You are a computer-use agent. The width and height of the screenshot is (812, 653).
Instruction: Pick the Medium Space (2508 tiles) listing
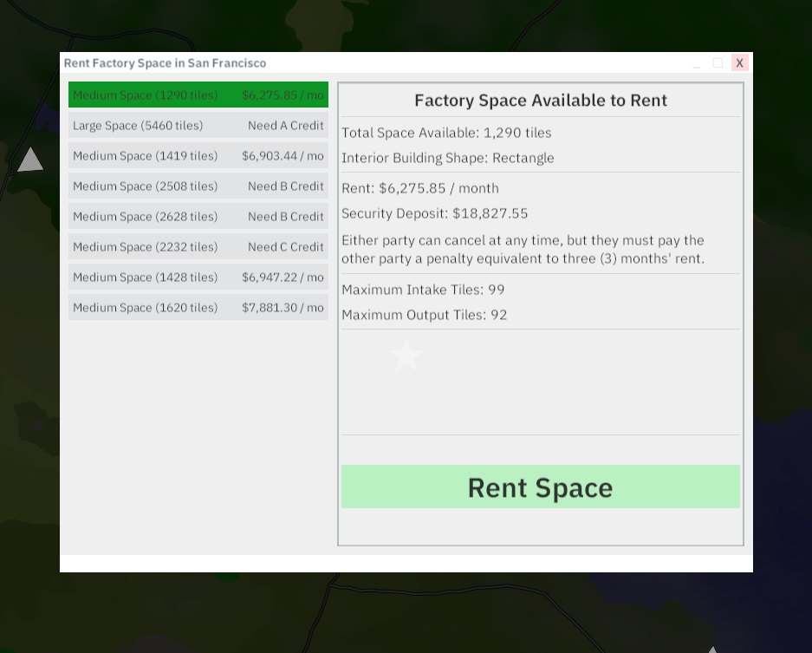pos(198,186)
